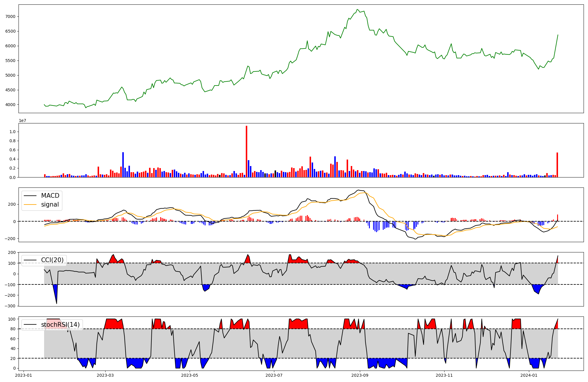Click the orange signal legend line

click(x=30, y=205)
